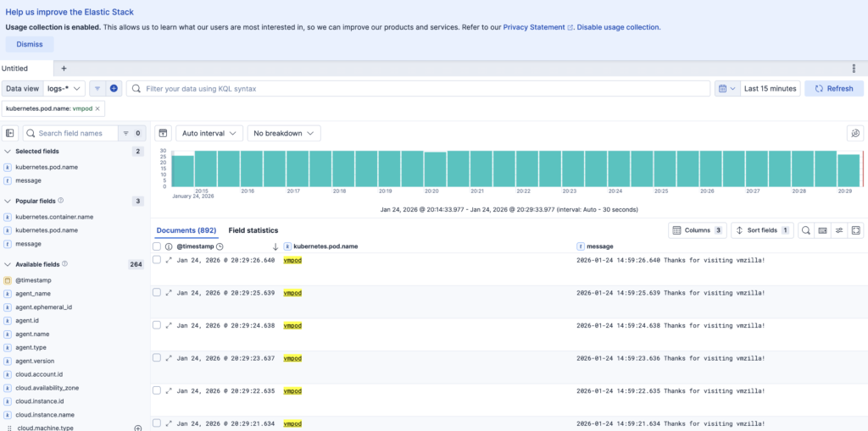Expand the first document row details
Screen dimensions: 868x431
[x=169, y=260]
